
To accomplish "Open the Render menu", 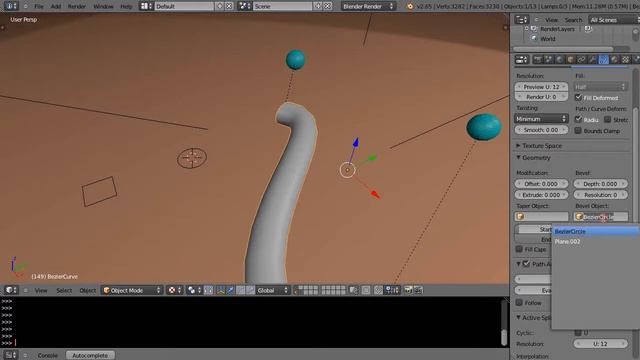I will click(77, 7).
